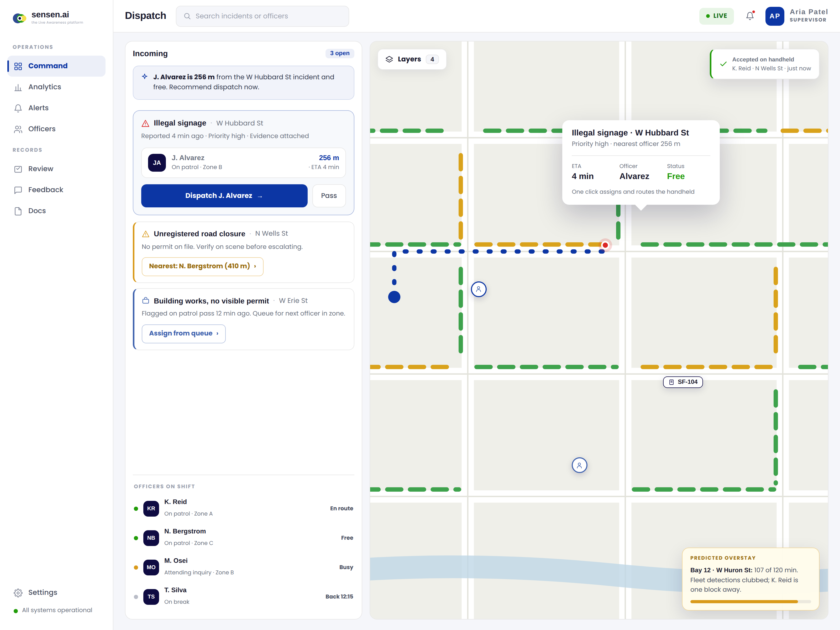
Task: Click the 256 m distance value
Action: 329,157
